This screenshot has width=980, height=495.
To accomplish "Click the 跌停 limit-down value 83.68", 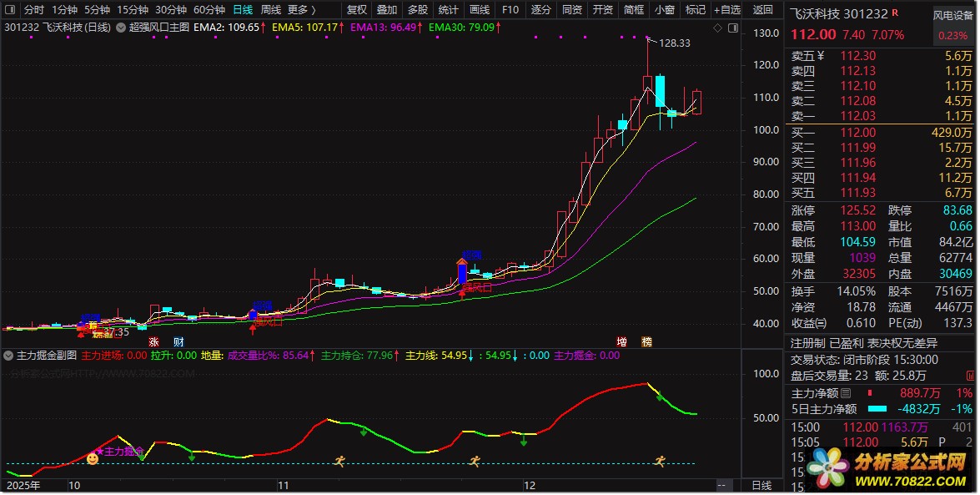I will pyautogui.click(x=957, y=210).
